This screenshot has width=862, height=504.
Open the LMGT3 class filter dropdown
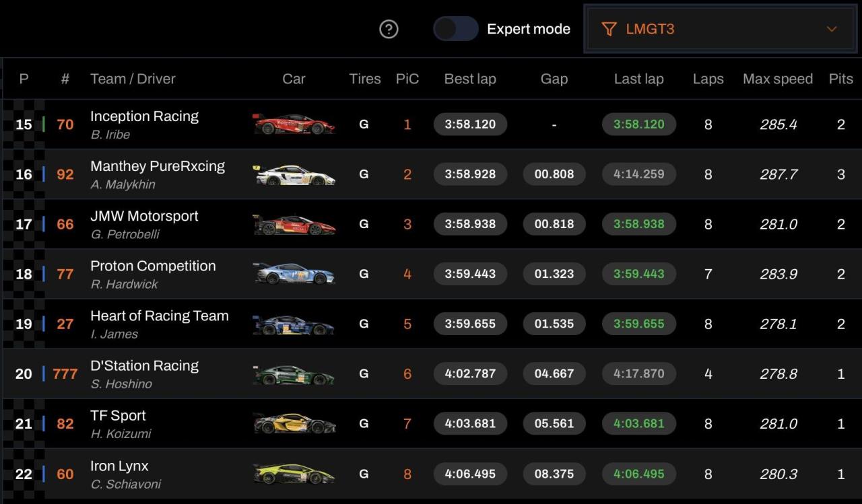coord(722,29)
